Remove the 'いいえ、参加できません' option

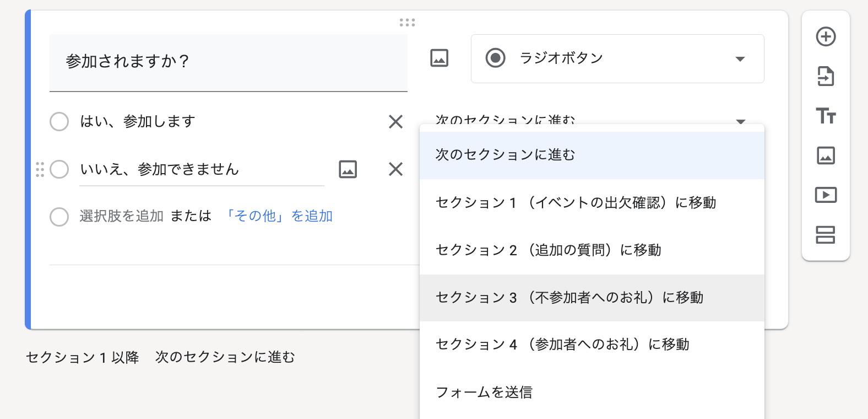(x=395, y=169)
